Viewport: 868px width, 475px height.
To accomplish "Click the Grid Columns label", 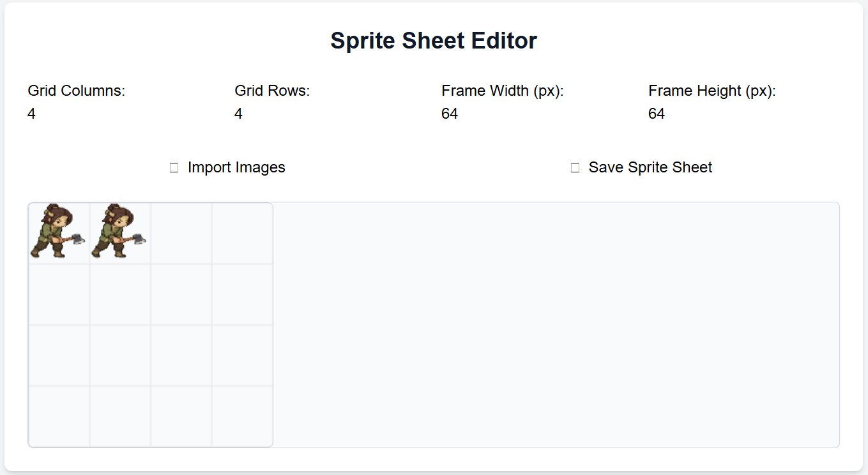I will point(76,91).
